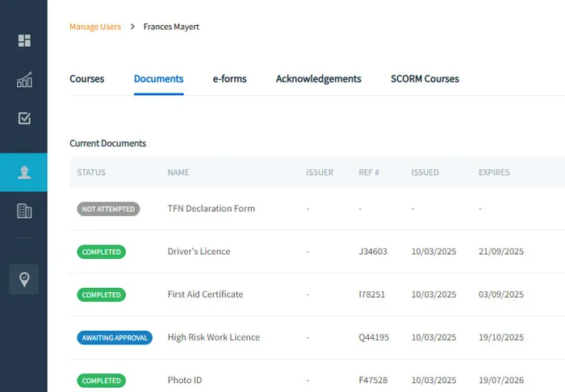Viewport: 565px width, 392px height.
Task: Switch to the Courses tab
Action: (86, 79)
